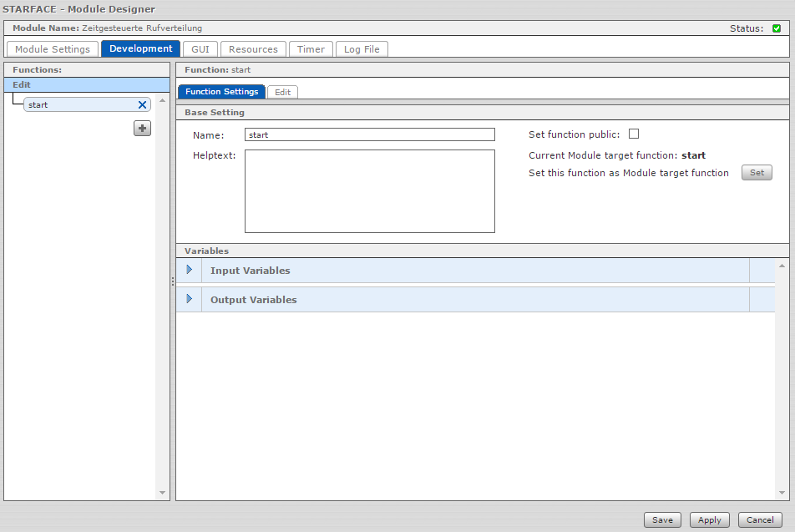Click inside the Helptext text area
Viewport: 795px width, 532px height.
tap(369, 190)
